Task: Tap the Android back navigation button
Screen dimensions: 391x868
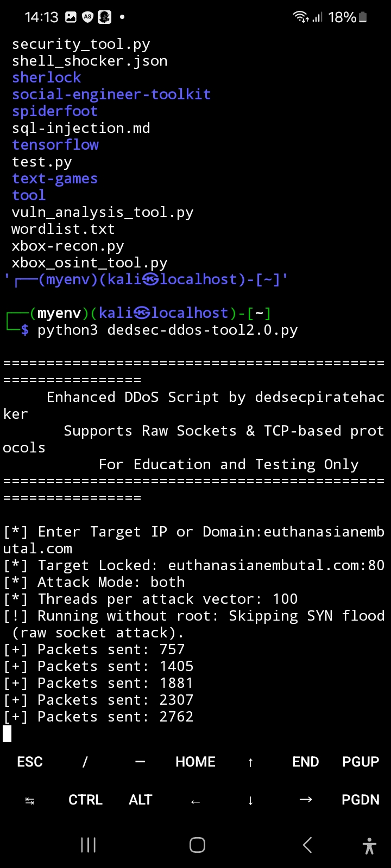Action: click(x=307, y=845)
